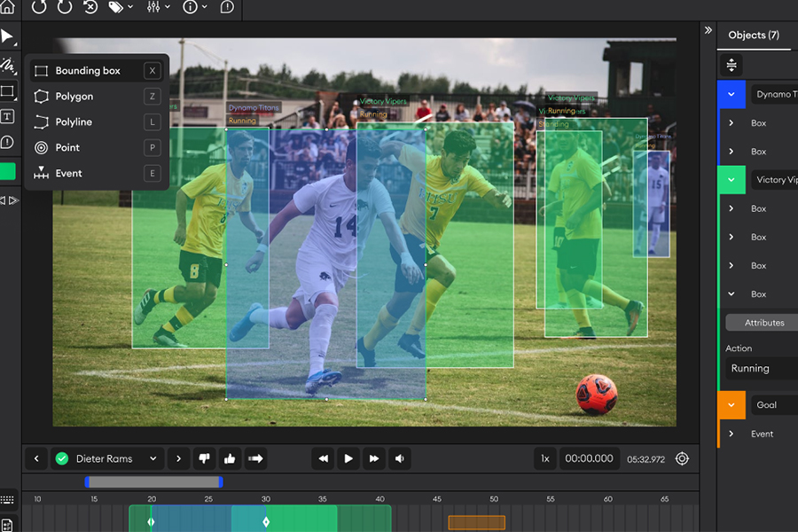Go to previous item with left chevron
This screenshot has height=532, width=798.
click(x=36, y=458)
